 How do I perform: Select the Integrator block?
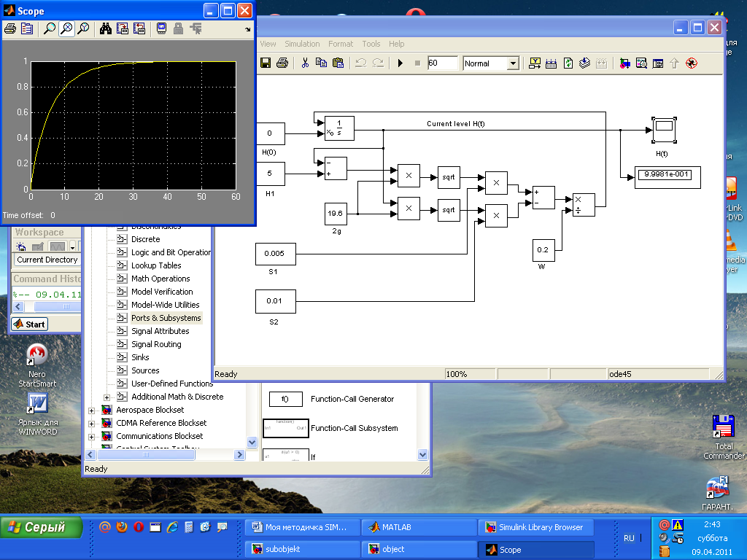339,128
